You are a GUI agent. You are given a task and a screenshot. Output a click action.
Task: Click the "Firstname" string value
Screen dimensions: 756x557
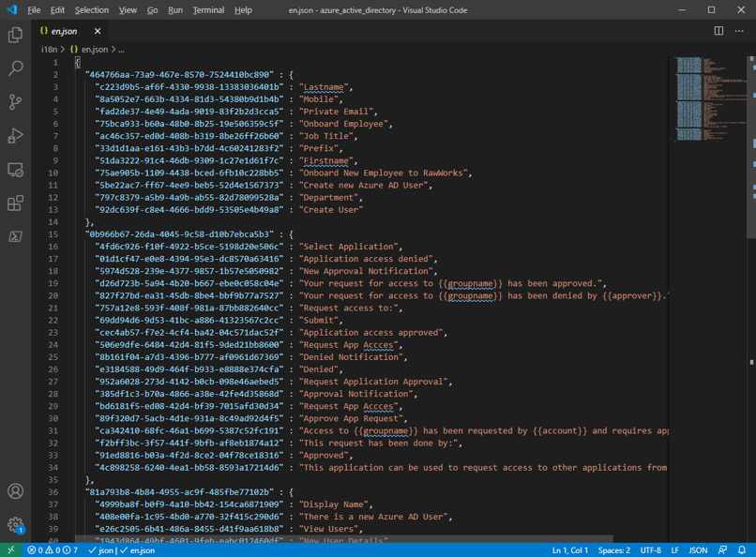pyautogui.click(x=326, y=161)
